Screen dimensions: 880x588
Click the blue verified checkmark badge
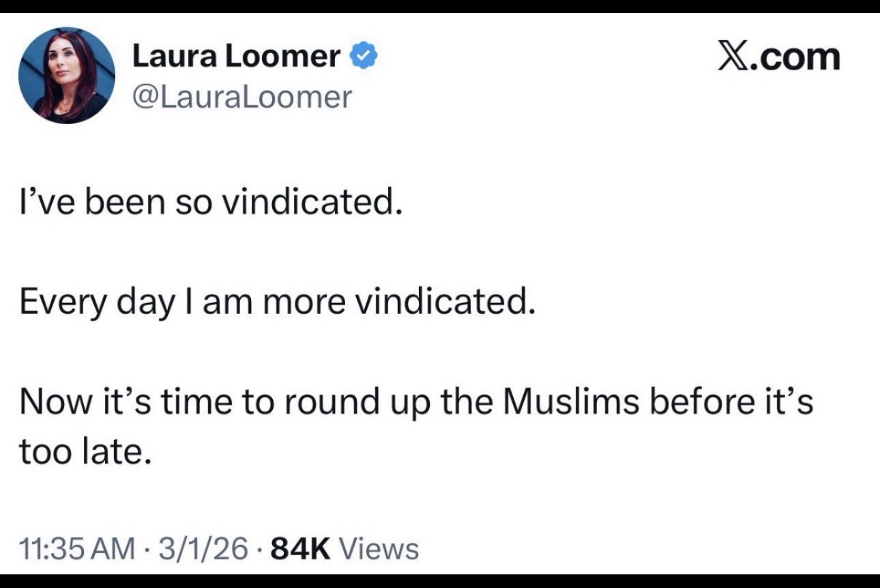point(362,57)
